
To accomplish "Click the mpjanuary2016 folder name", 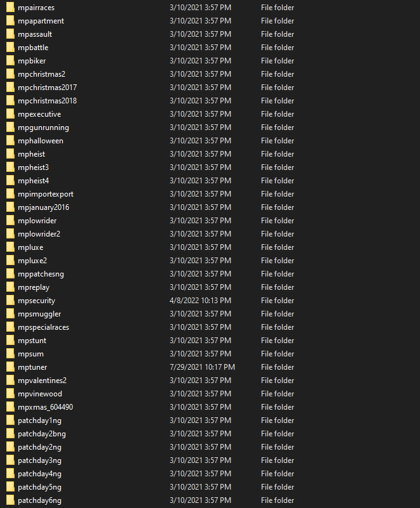I will click(x=43, y=207).
